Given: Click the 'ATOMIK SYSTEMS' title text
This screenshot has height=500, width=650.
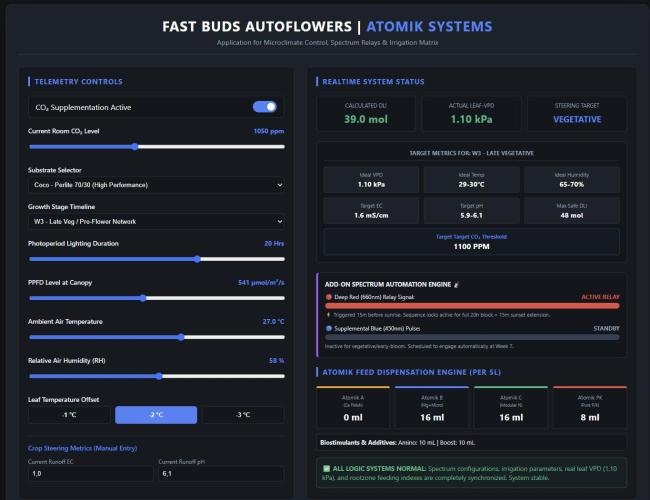Looking at the screenshot, I should coord(429,27).
